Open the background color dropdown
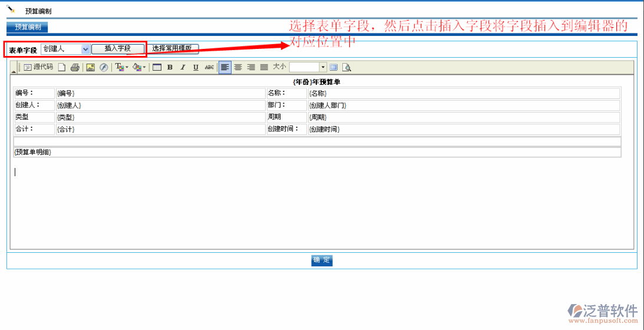644x330 pixels. pos(139,67)
